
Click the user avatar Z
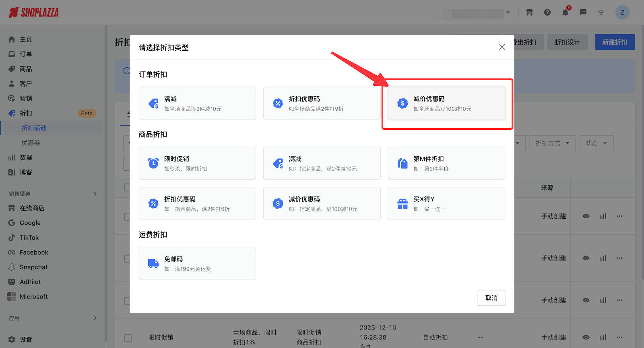click(622, 12)
